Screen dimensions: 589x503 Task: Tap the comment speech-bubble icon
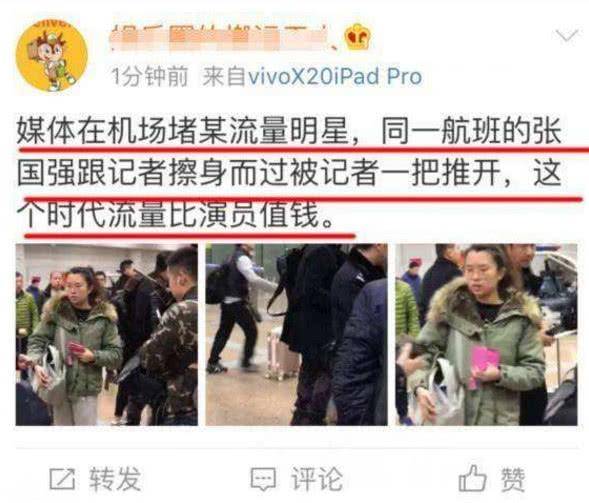pyautogui.click(x=263, y=479)
